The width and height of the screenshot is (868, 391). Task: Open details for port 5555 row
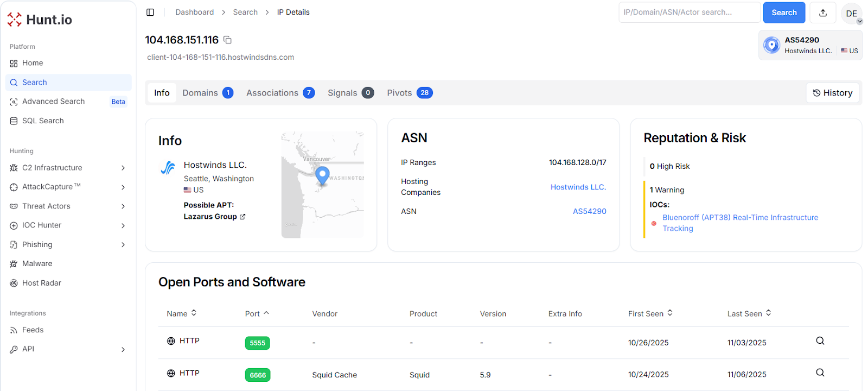(x=820, y=341)
